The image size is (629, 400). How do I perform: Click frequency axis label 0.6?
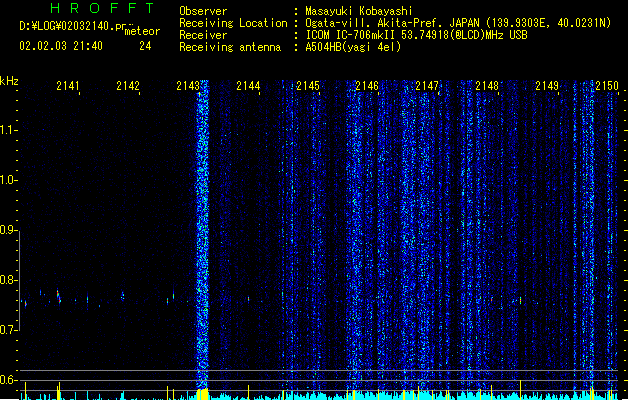coord(8,380)
